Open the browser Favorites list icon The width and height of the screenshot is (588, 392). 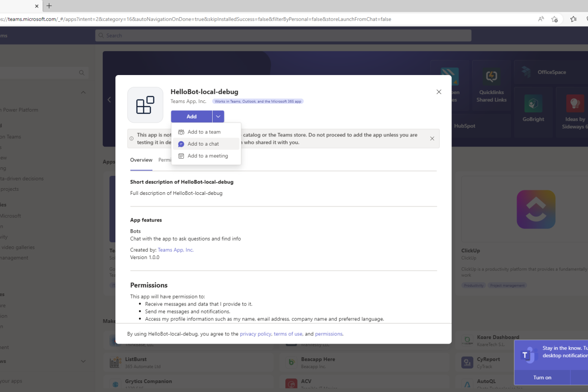tap(574, 19)
